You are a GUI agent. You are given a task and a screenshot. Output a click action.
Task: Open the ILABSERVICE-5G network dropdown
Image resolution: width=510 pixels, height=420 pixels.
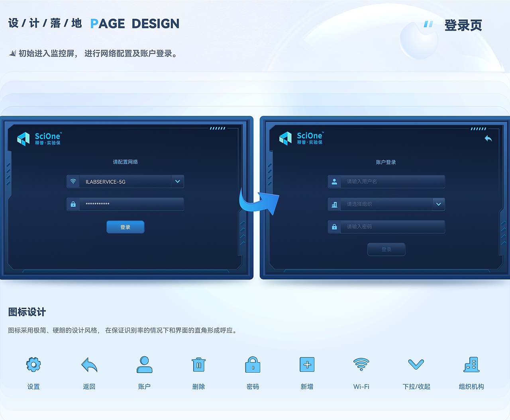click(x=177, y=181)
